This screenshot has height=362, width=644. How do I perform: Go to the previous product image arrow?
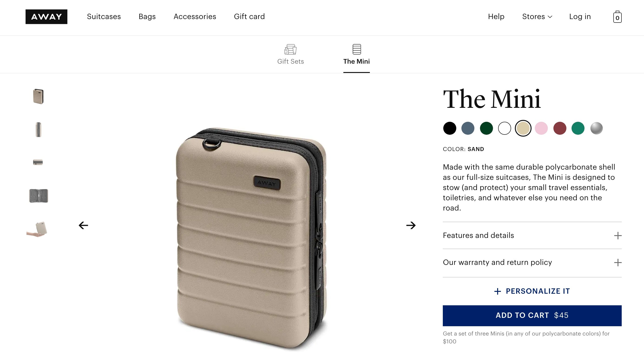pos(83,225)
